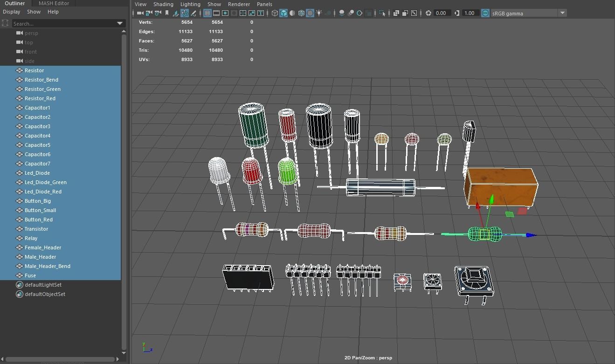Click the Image Plane icon
This screenshot has width=615, height=364.
(x=176, y=13)
